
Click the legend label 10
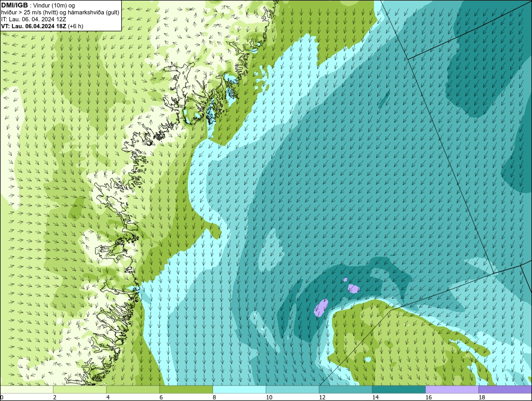pyautogui.click(x=269, y=397)
